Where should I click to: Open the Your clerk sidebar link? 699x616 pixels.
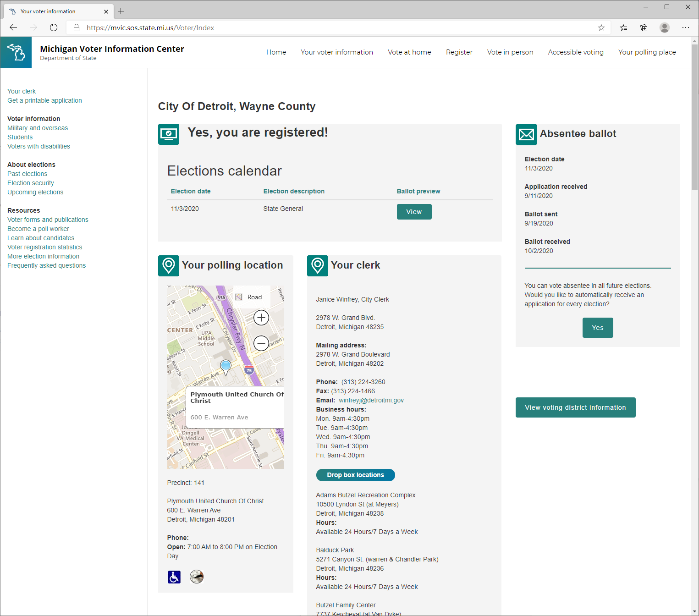coord(22,91)
